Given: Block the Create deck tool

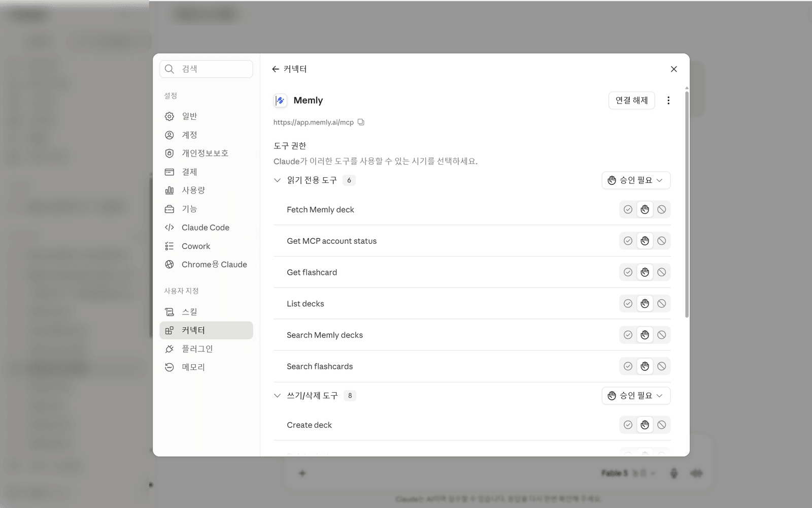Looking at the screenshot, I should click(x=662, y=425).
